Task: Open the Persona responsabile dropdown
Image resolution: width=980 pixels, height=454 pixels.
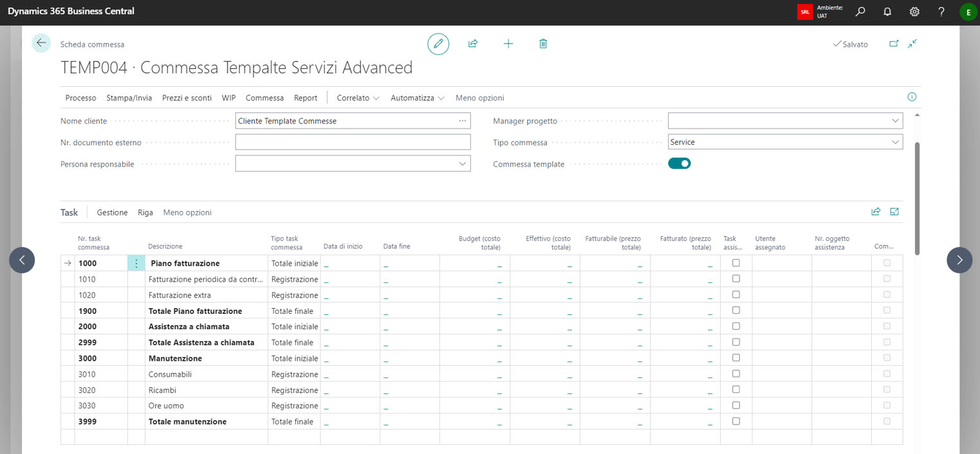Action: pos(463,164)
